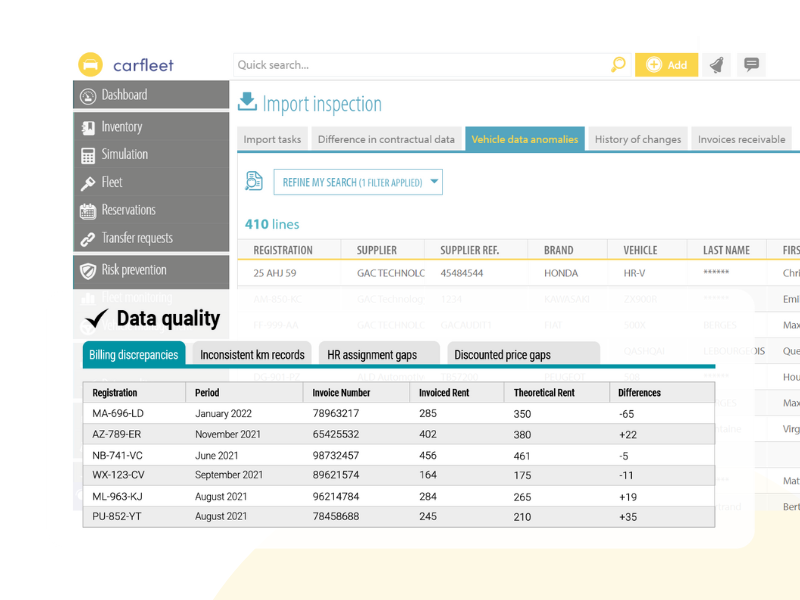Click the search magnifier icon
Image resolution: width=800 pixels, height=600 pixels.
pos(618,65)
